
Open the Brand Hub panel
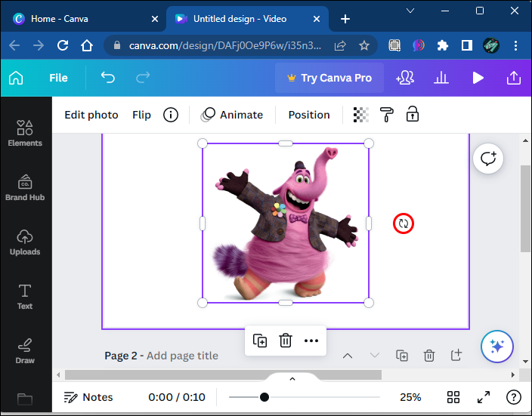tap(25, 187)
